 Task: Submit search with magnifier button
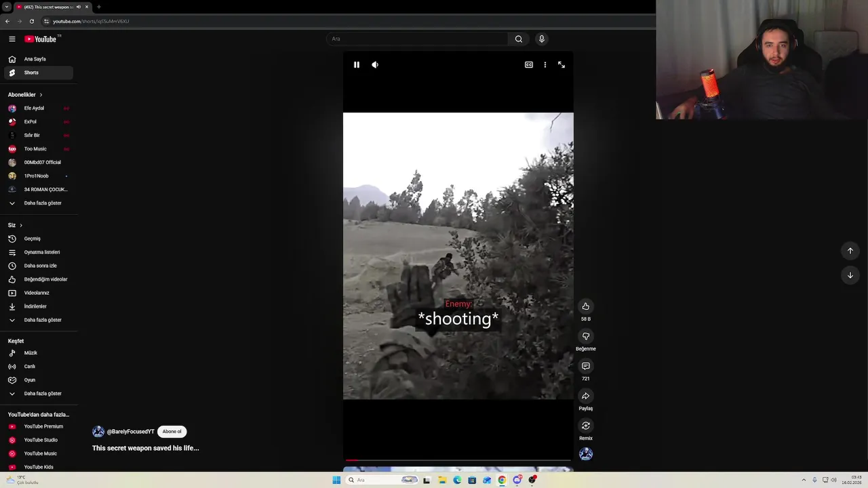[x=519, y=39]
